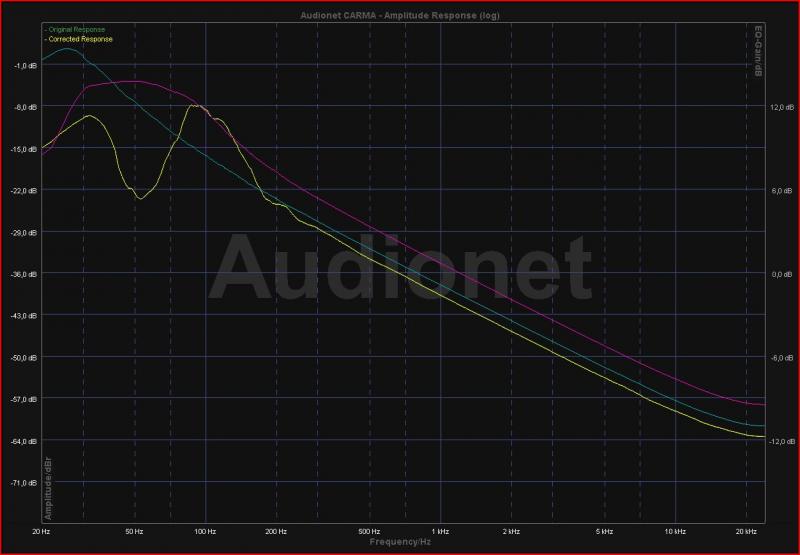Click the 20 Hz frequency axis label
The image size is (800, 555).
tap(42, 532)
